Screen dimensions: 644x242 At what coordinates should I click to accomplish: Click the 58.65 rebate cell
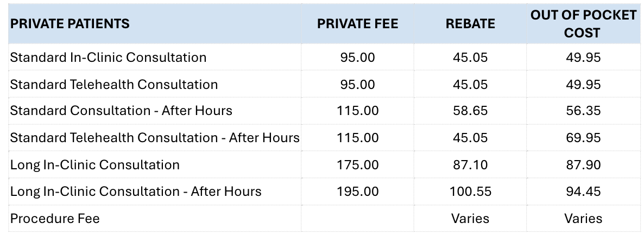coord(470,111)
